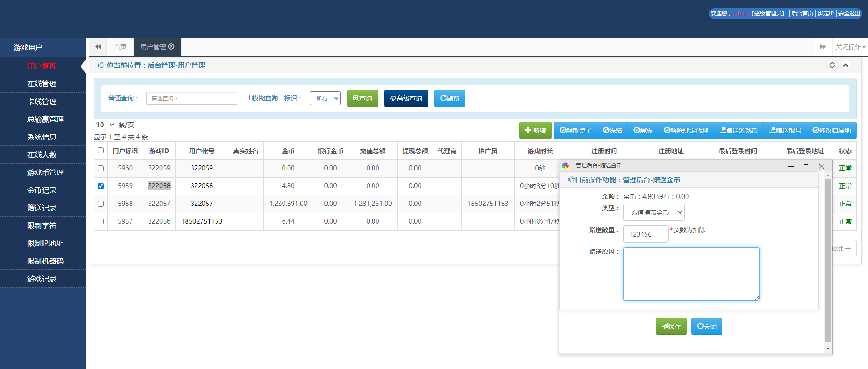The height and width of the screenshot is (369, 868).
Task: Close the 用户管理 tab via its x icon
Action: 172,46
